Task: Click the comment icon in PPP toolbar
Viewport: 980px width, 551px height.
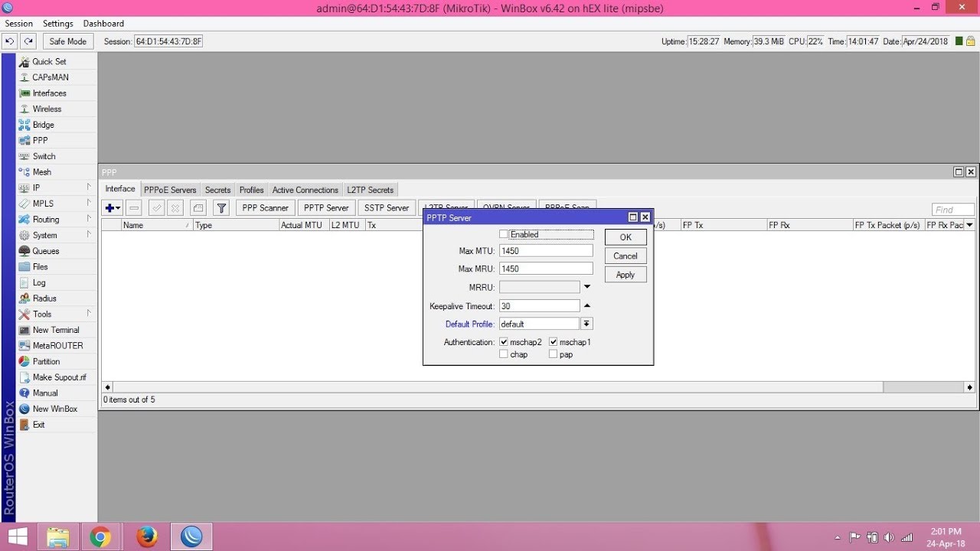Action: 198,207
